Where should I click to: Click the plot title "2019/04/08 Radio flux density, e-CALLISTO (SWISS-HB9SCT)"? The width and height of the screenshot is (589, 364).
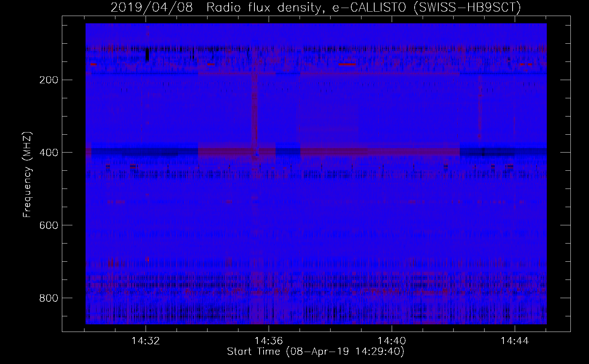tap(316, 7)
